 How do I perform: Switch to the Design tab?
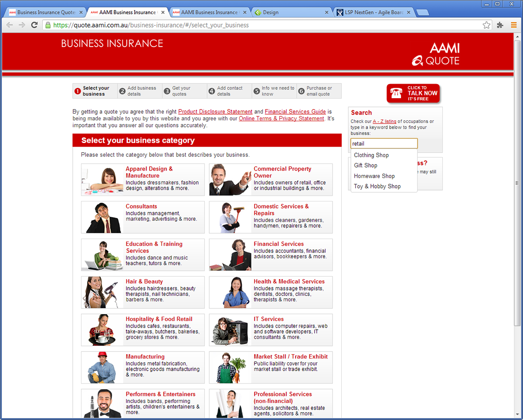coord(292,12)
